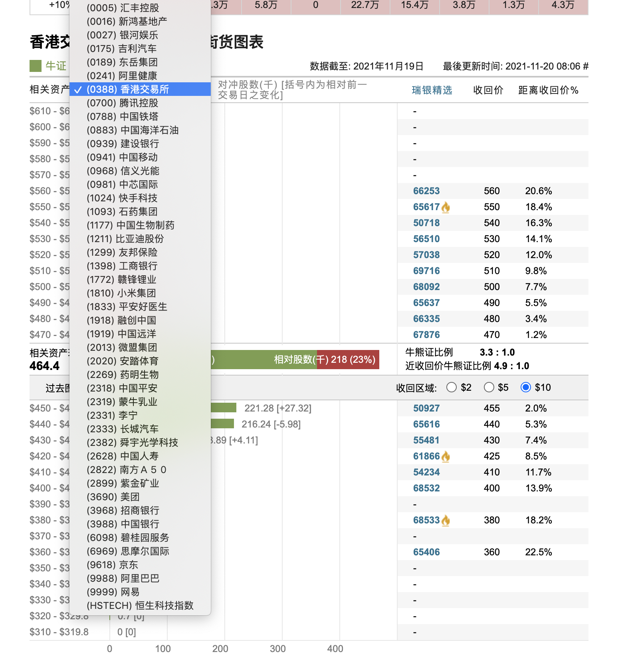634x672 pixels.
Task: Choose the $10 recall range radio button
Action: click(x=526, y=388)
